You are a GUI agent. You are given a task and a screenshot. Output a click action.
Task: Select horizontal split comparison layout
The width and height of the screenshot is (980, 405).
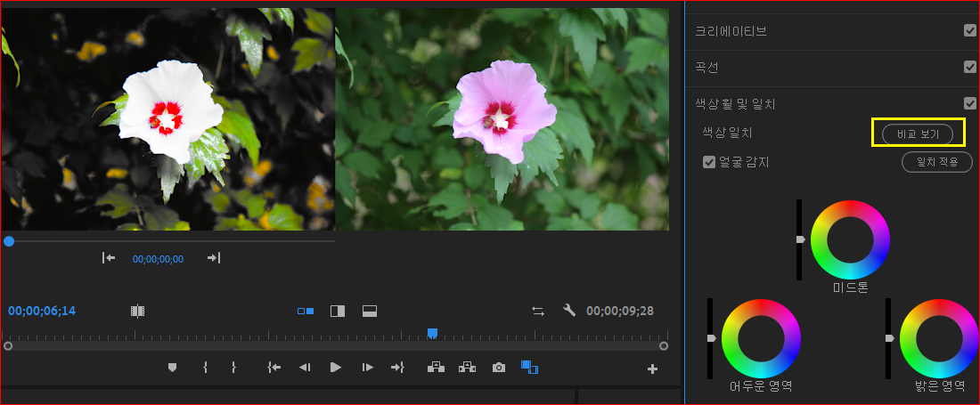(x=370, y=311)
